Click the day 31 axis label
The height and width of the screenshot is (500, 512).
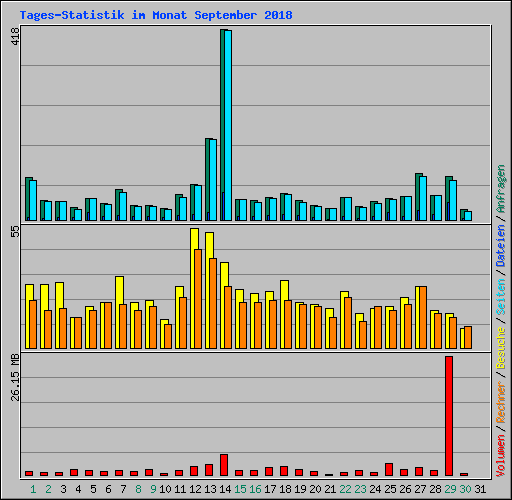click(x=480, y=489)
